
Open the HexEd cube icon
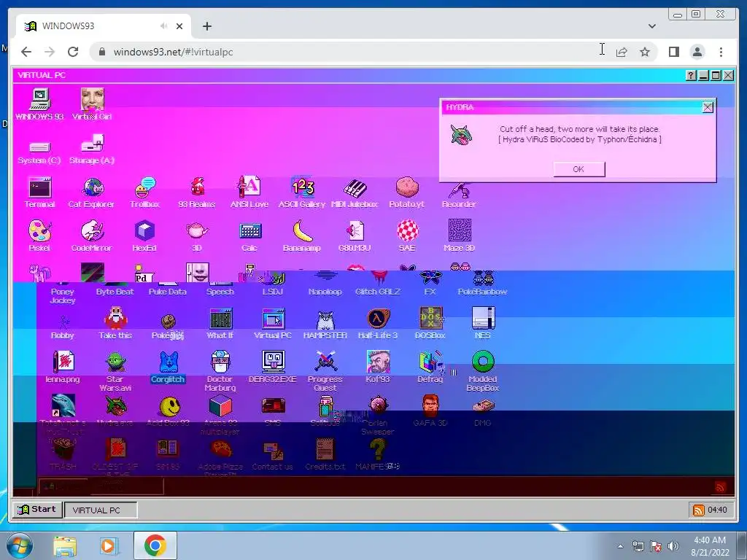(x=145, y=231)
